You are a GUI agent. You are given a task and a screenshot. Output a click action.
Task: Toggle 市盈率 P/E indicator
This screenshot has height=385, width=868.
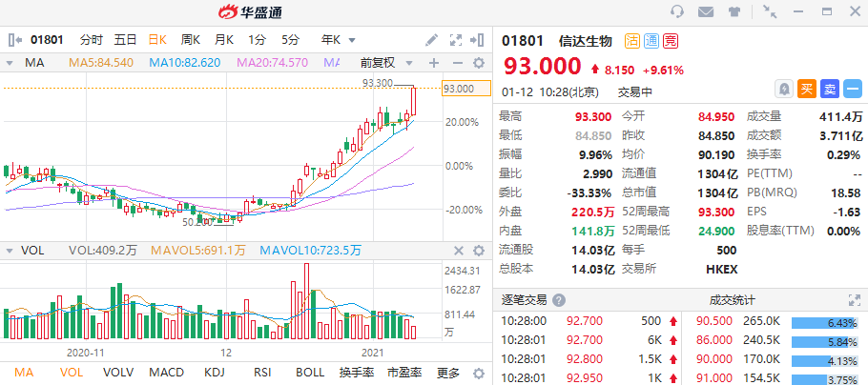pyautogui.click(x=404, y=373)
